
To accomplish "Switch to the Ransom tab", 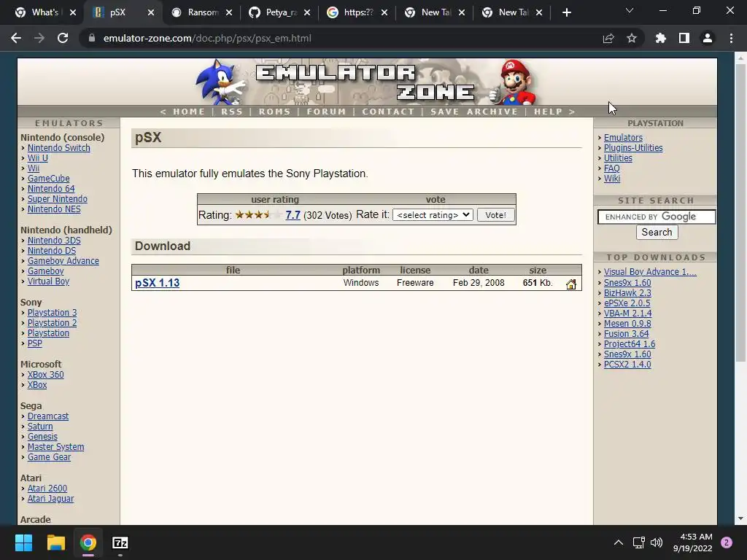I will click(x=196, y=12).
